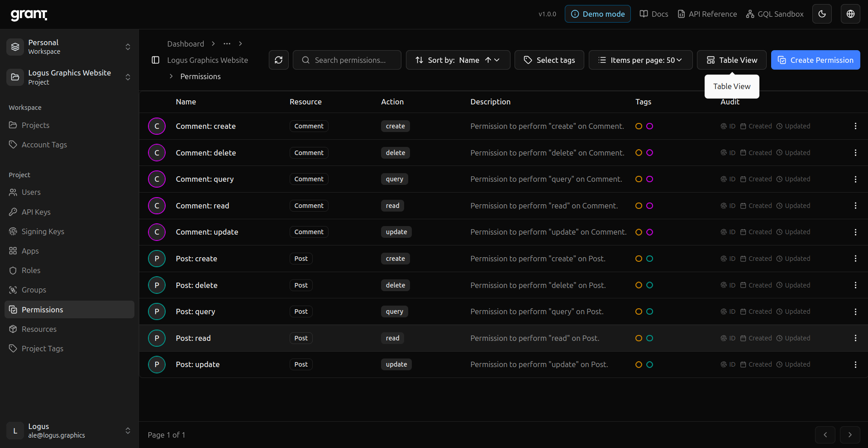Open the Sort by Name dropdown
Viewport: 868px width, 448px height.
coord(458,60)
